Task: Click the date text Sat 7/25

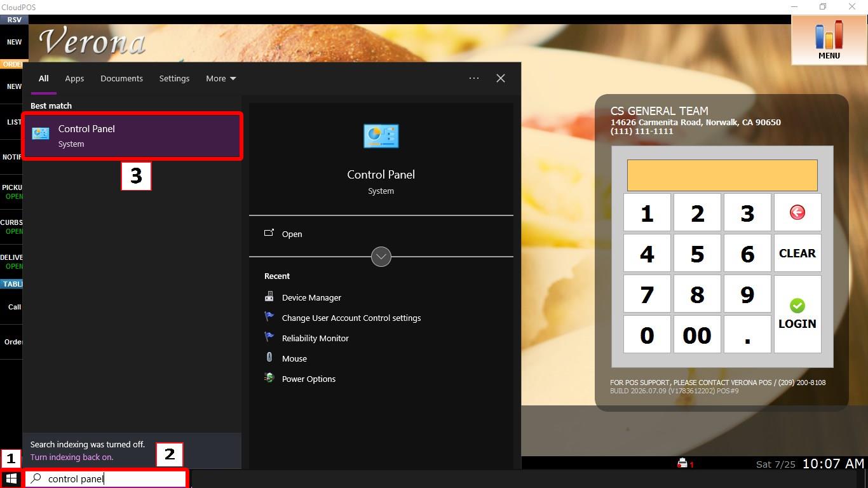Action: point(776,464)
